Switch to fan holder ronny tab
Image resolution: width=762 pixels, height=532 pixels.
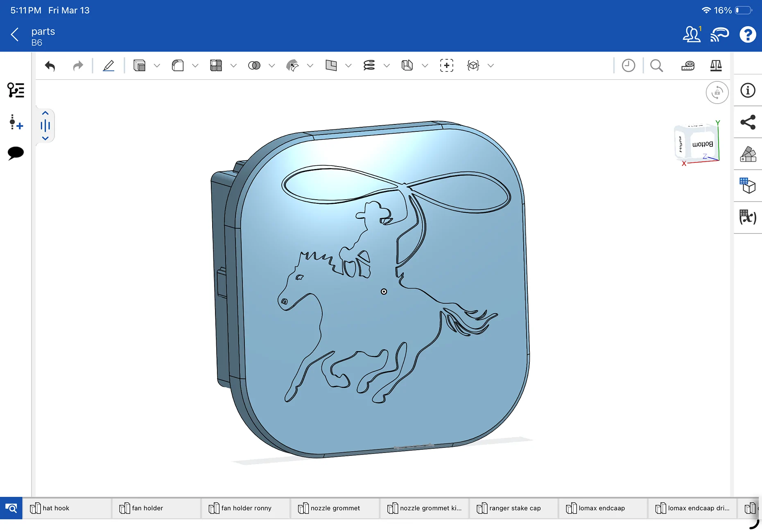point(246,508)
